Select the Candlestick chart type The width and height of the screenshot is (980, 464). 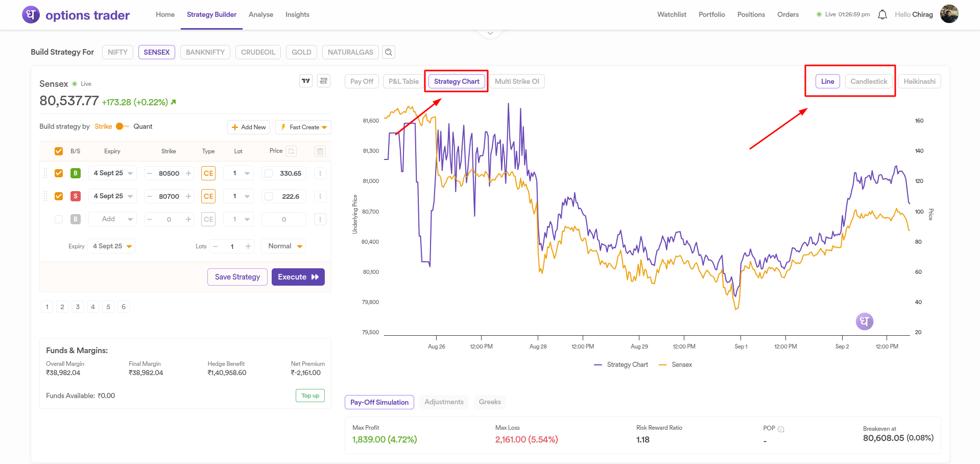click(869, 81)
